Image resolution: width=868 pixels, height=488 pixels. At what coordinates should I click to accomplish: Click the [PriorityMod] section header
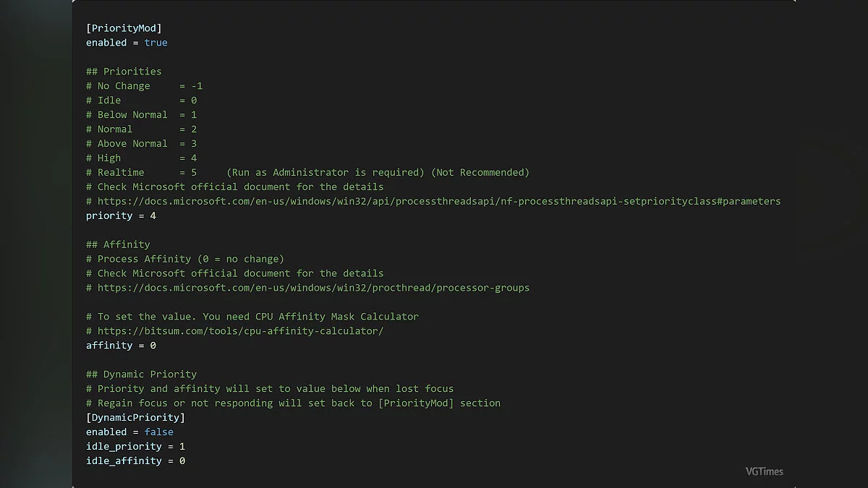(124, 28)
